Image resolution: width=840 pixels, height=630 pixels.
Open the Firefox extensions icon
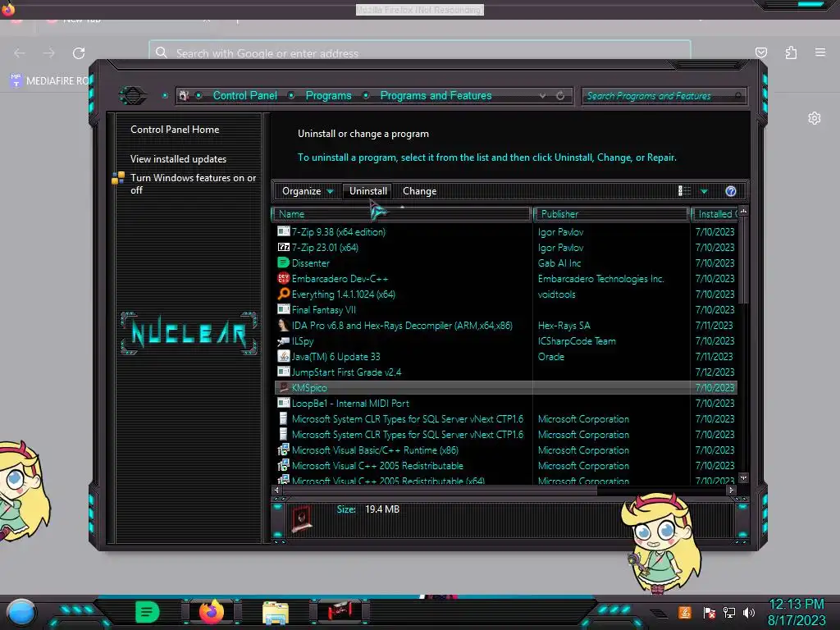(791, 52)
